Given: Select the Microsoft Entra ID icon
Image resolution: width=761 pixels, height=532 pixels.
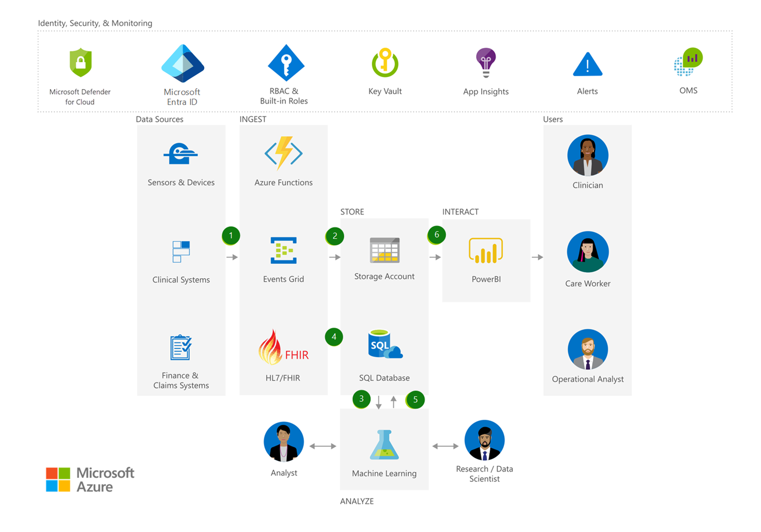Looking at the screenshot, I should point(183,64).
